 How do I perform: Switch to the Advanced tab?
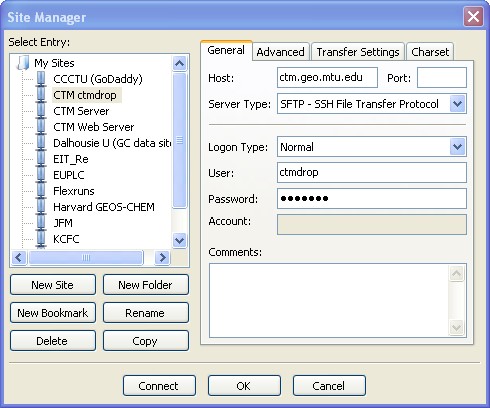280,52
